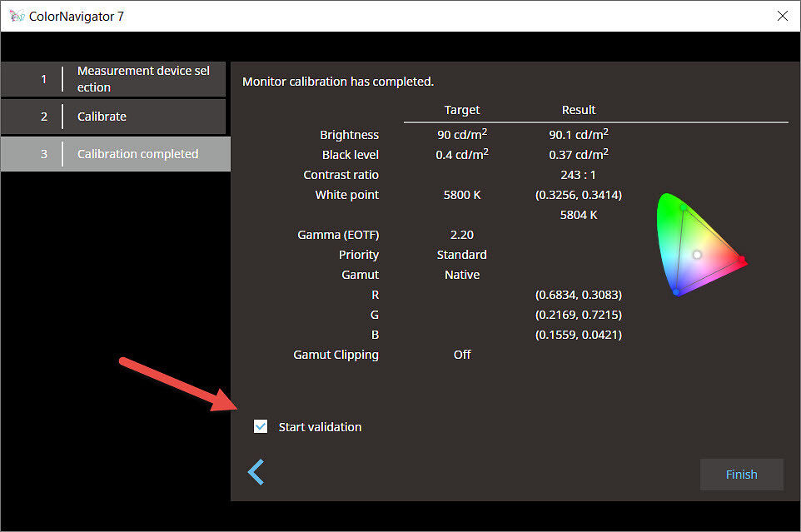Image resolution: width=801 pixels, height=532 pixels.
Task: Enable Start validation before finishing
Action: click(261, 426)
